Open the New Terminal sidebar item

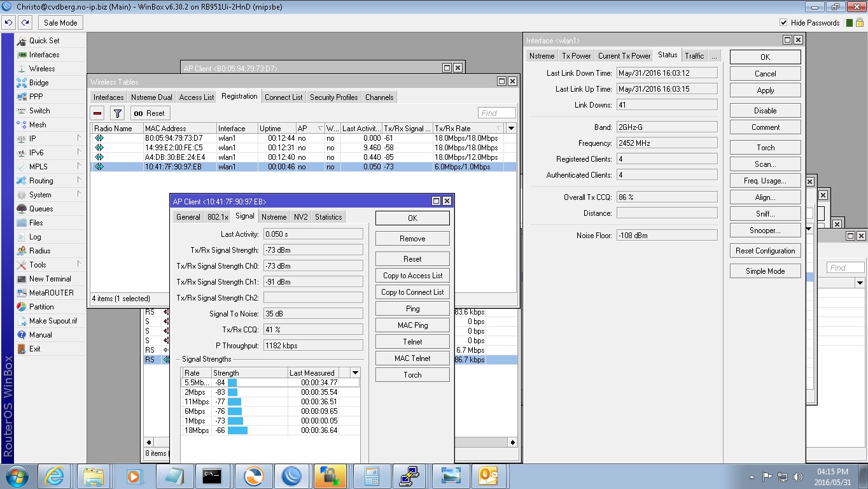(50, 279)
